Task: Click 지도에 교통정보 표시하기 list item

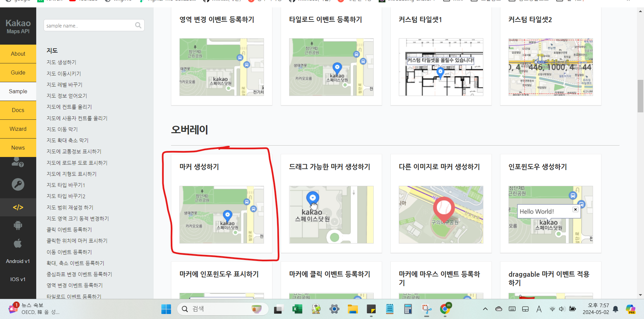Action: [x=74, y=151]
